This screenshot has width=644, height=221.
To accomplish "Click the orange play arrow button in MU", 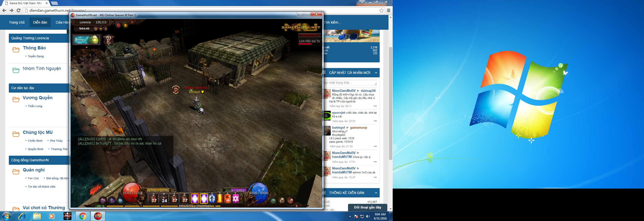I will point(125,25).
